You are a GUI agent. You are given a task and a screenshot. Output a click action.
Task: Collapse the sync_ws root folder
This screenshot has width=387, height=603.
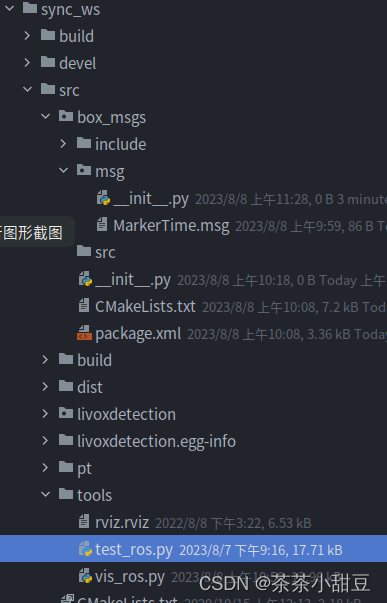tap(9, 8)
